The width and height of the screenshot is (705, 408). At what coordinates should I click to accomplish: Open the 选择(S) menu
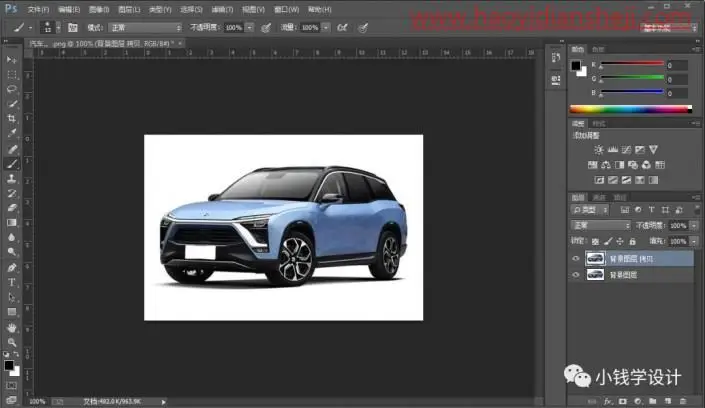[192, 9]
